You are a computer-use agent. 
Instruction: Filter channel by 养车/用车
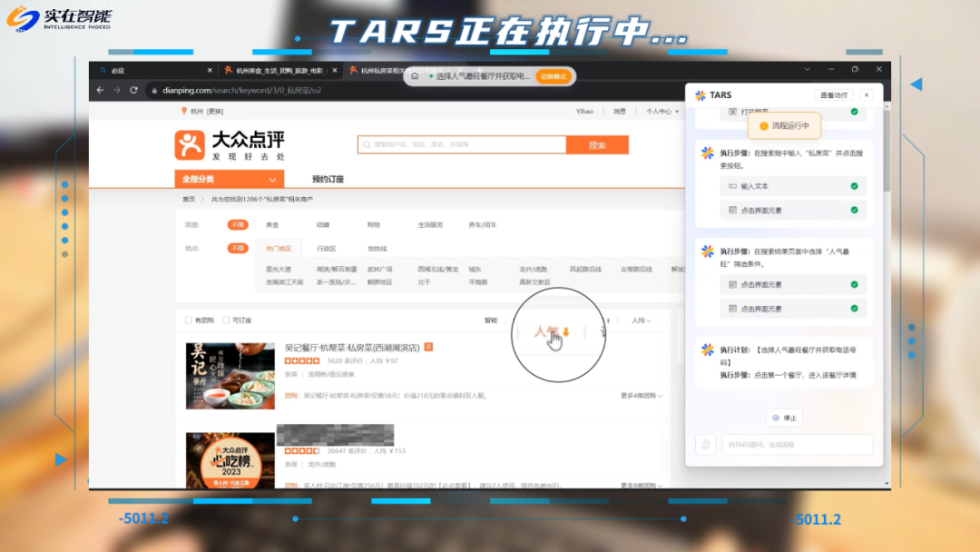click(482, 224)
